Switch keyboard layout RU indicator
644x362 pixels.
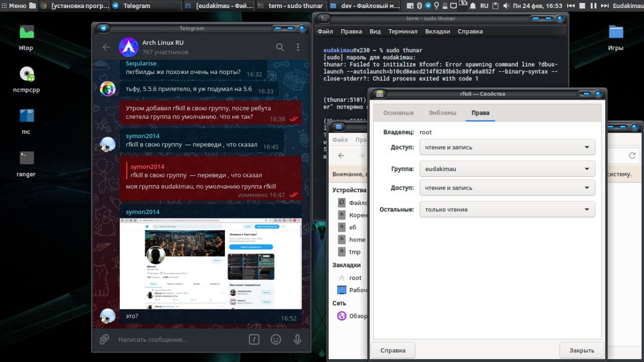tap(484, 6)
